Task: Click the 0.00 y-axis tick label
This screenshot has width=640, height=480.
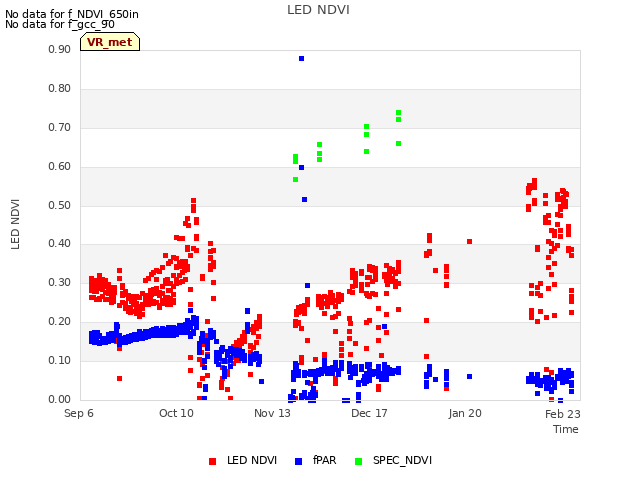Action: [59, 399]
